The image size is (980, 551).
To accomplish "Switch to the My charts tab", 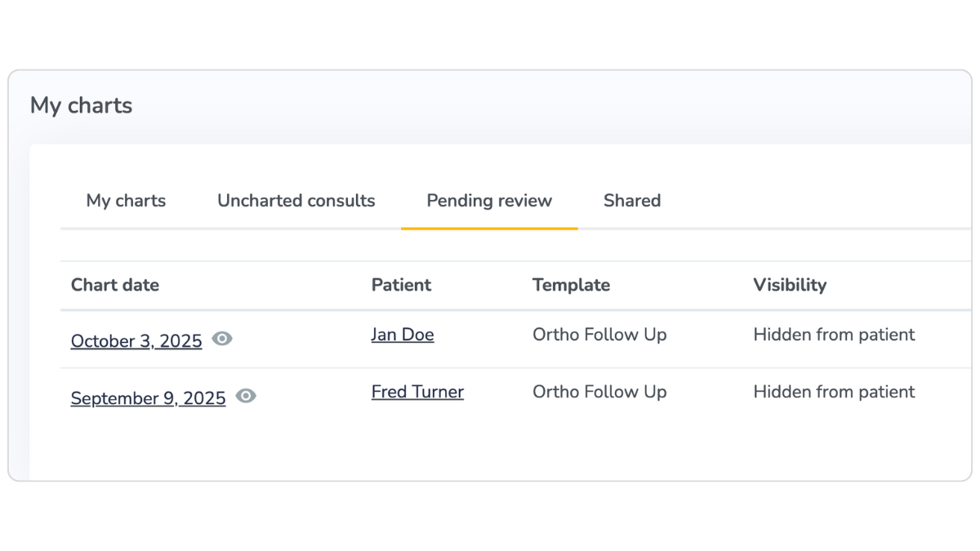I will pos(126,201).
